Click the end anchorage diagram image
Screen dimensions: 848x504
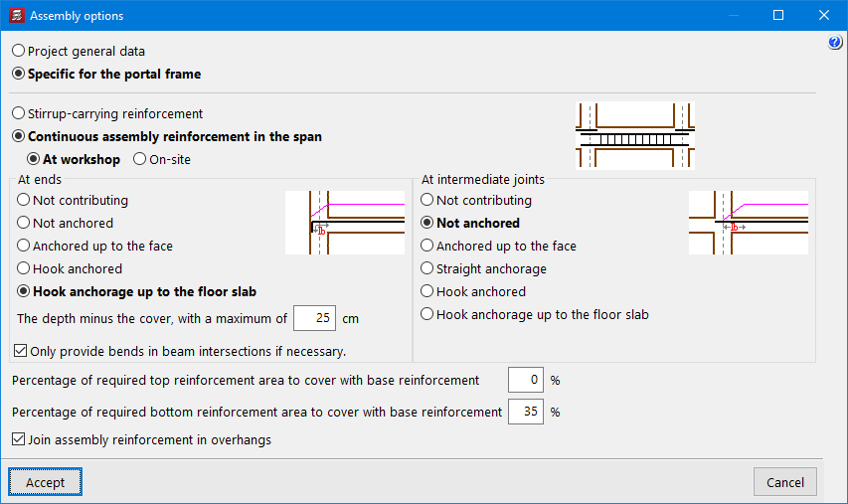(x=345, y=223)
